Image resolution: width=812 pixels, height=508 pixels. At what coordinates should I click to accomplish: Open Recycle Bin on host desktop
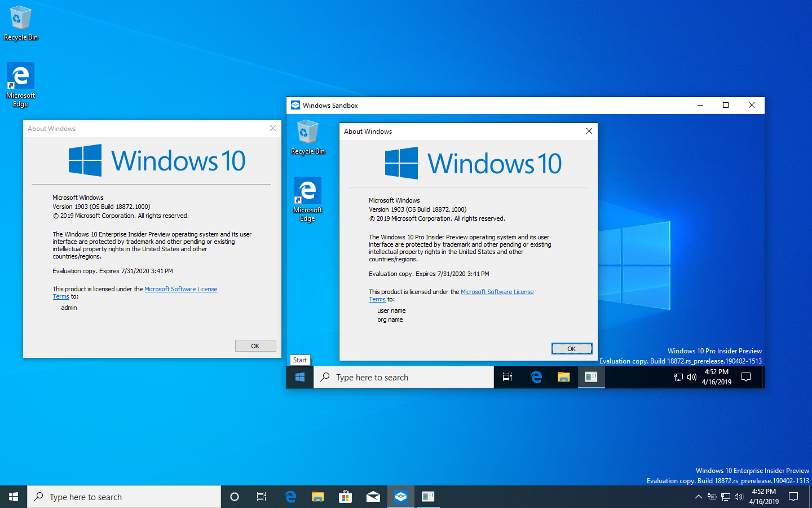[x=21, y=24]
